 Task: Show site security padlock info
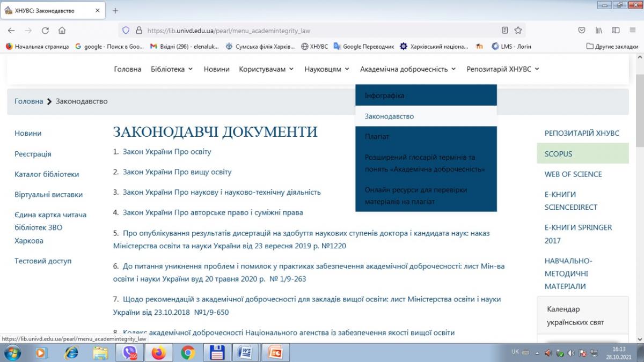pos(139,31)
